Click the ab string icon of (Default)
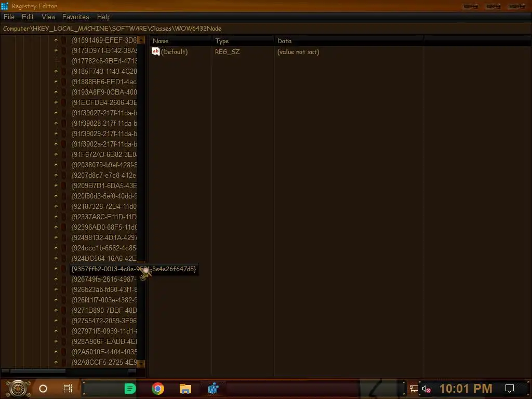 [x=156, y=51]
